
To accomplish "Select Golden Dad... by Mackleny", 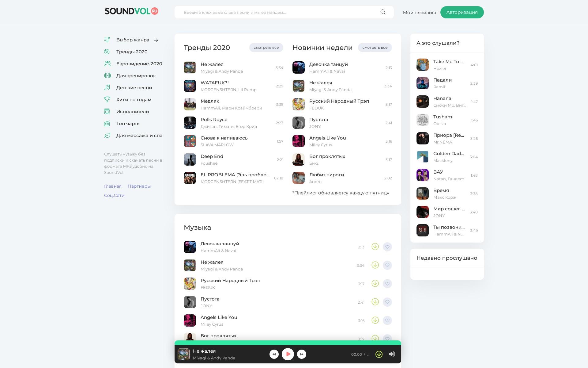I will tap(447, 157).
